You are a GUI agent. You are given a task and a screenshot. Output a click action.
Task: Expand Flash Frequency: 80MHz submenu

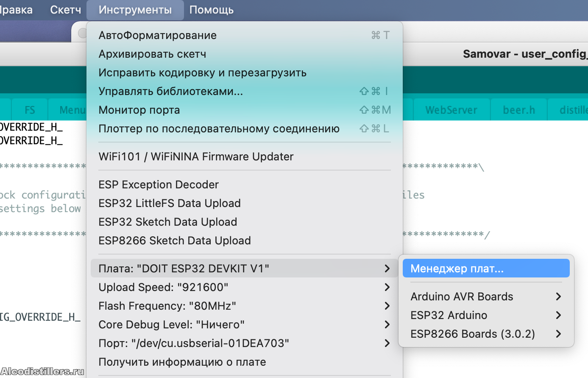point(244,306)
